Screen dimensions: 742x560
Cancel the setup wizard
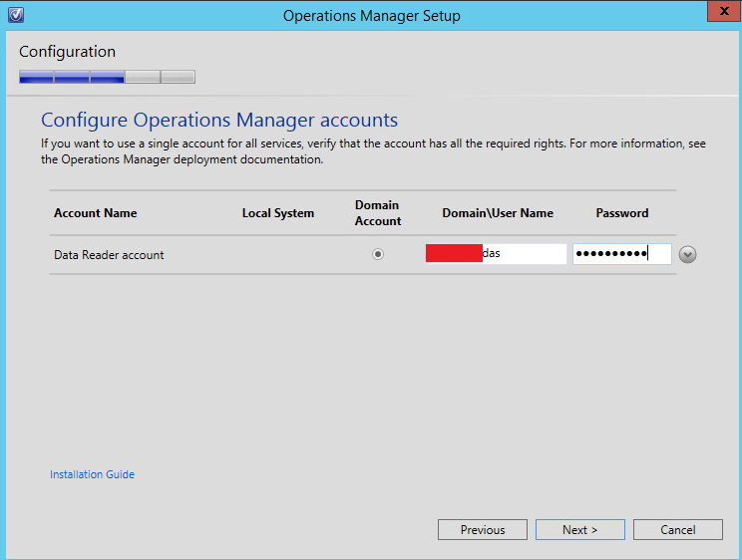coord(677,530)
